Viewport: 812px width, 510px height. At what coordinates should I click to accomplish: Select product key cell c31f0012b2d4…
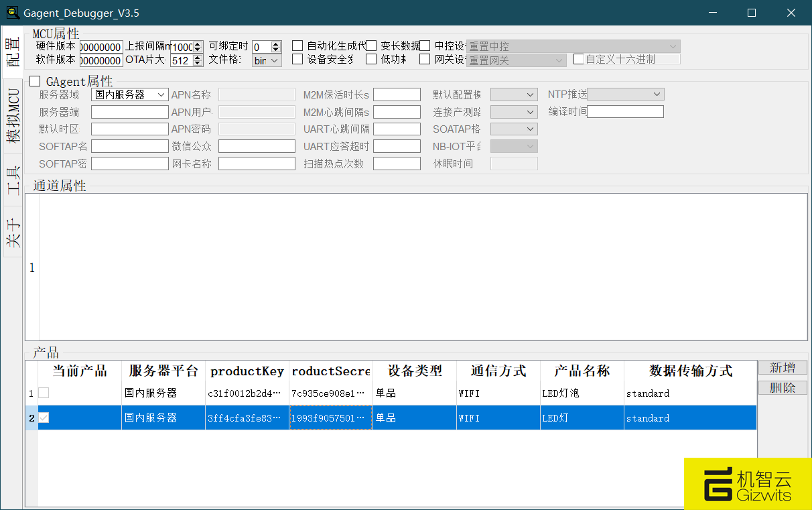tap(247, 393)
